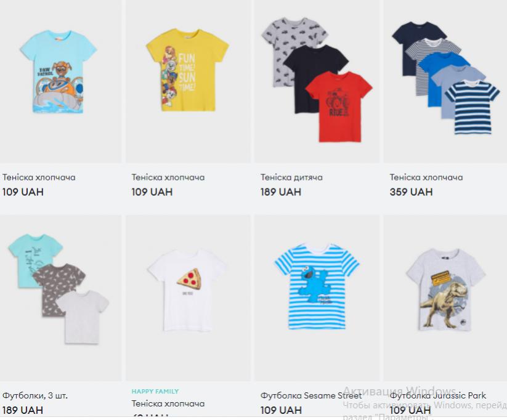Click the HAPPY FAMILY label
The height and width of the screenshot is (420, 507).
[155, 391]
